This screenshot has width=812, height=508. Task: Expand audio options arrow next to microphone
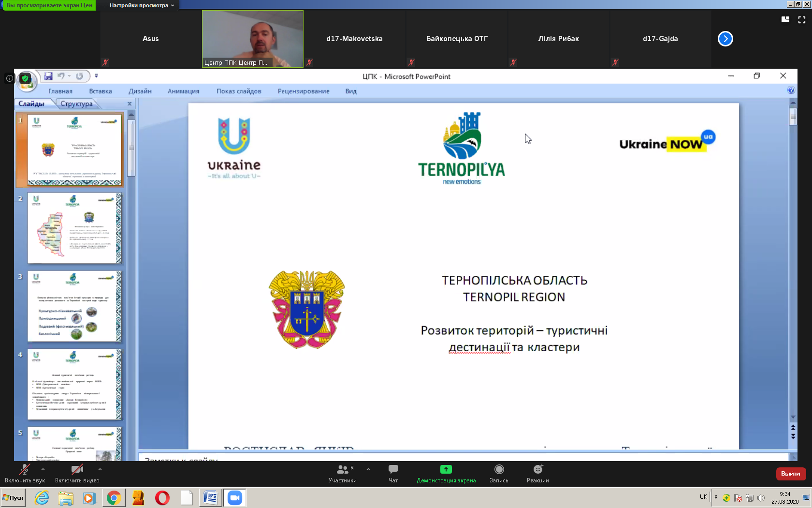click(x=43, y=469)
